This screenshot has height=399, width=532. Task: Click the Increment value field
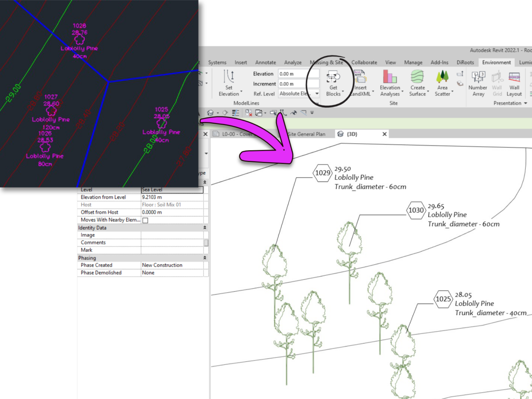coord(298,84)
